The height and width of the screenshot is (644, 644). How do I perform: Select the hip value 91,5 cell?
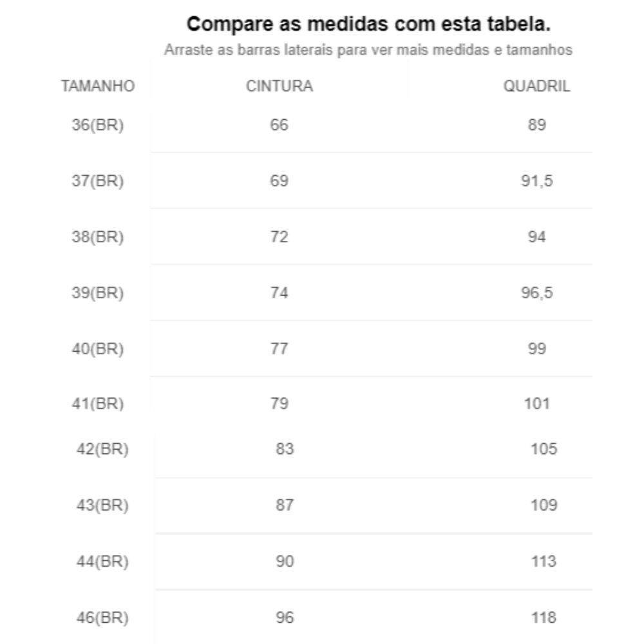coord(536,181)
